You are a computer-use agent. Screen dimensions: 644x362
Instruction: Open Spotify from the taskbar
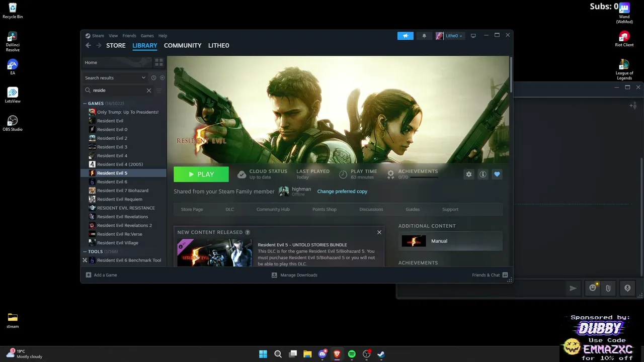pos(352,354)
